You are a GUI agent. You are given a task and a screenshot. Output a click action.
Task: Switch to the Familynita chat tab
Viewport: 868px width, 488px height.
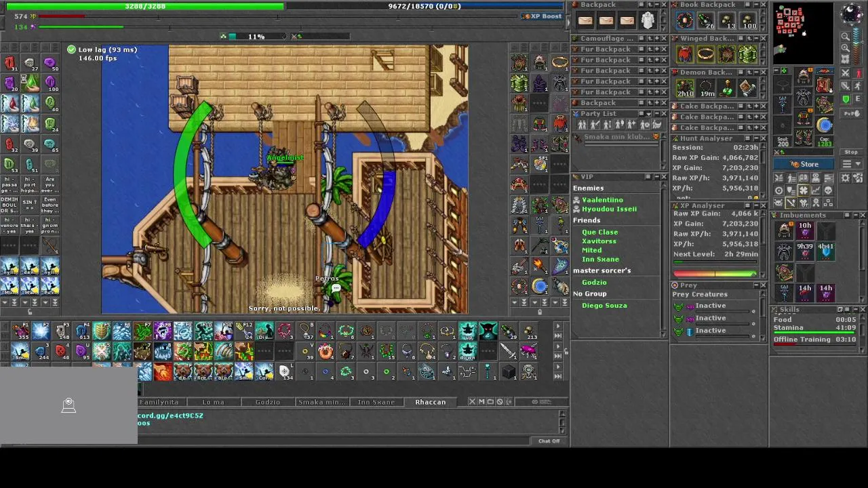(x=159, y=402)
